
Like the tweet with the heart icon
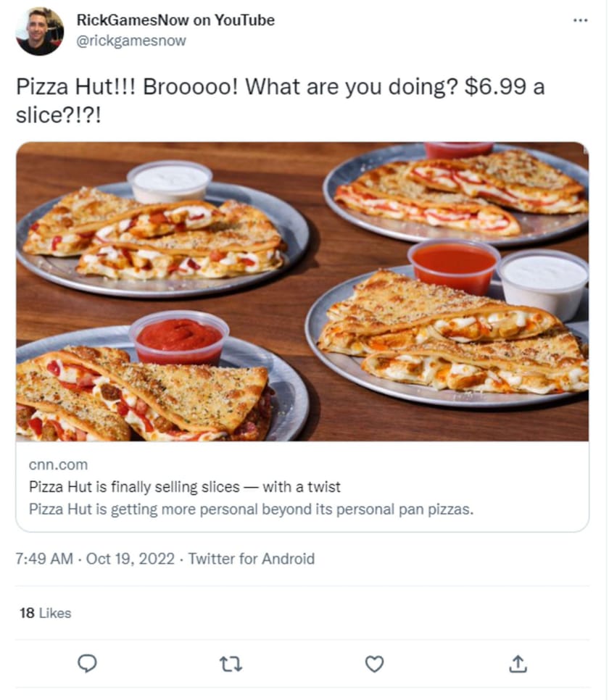(x=374, y=663)
